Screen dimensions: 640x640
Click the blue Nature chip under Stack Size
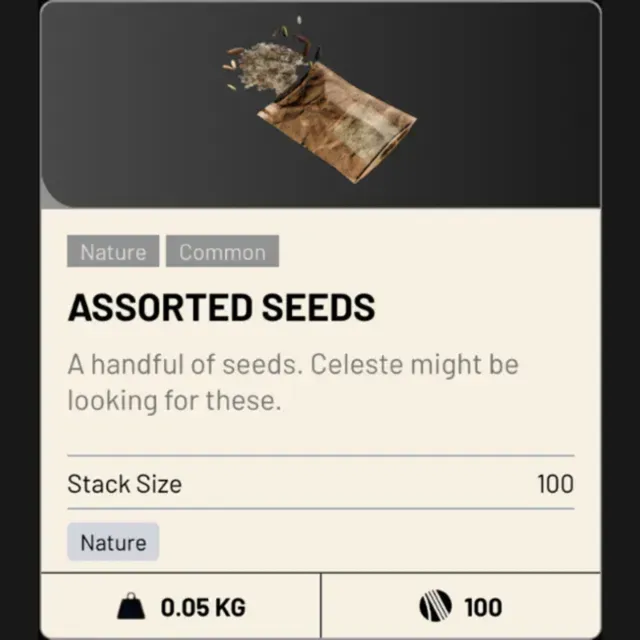113,543
